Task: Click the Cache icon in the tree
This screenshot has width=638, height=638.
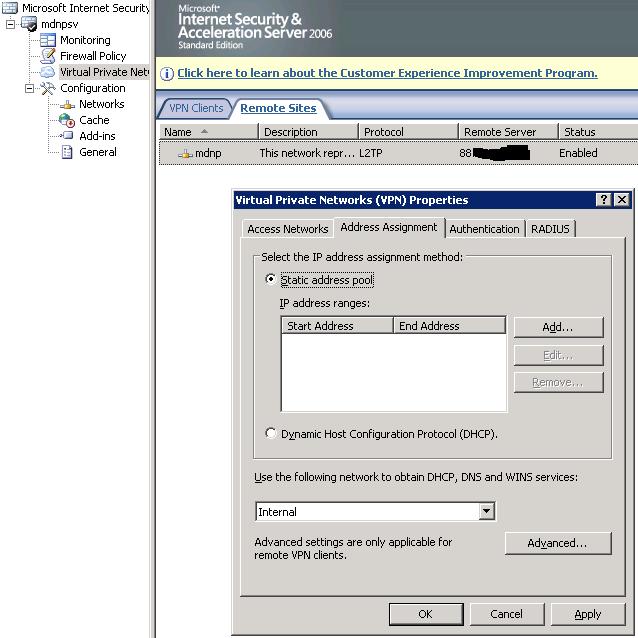Action: [x=67, y=120]
